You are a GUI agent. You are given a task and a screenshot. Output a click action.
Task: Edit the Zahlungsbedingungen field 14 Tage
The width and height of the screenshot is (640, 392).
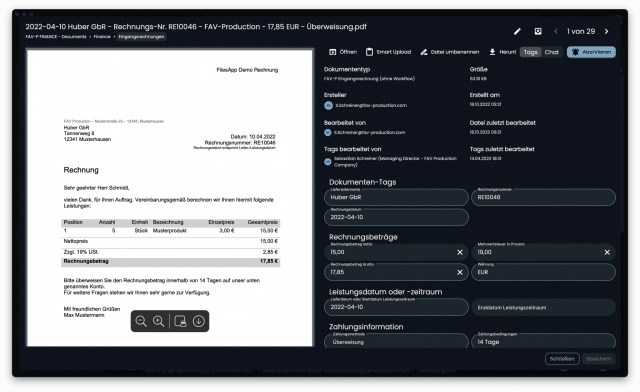(543, 341)
